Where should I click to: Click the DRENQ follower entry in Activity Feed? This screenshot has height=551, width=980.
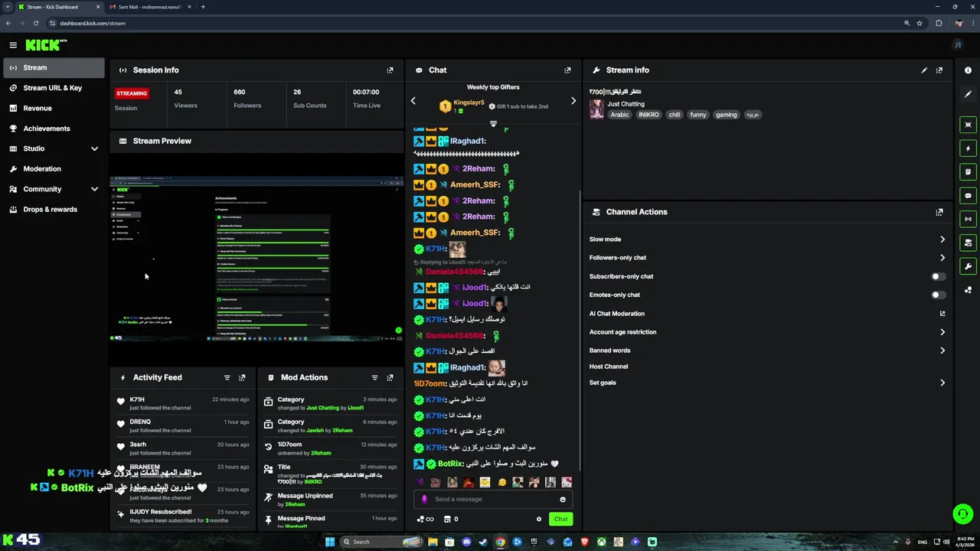[184, 426]
